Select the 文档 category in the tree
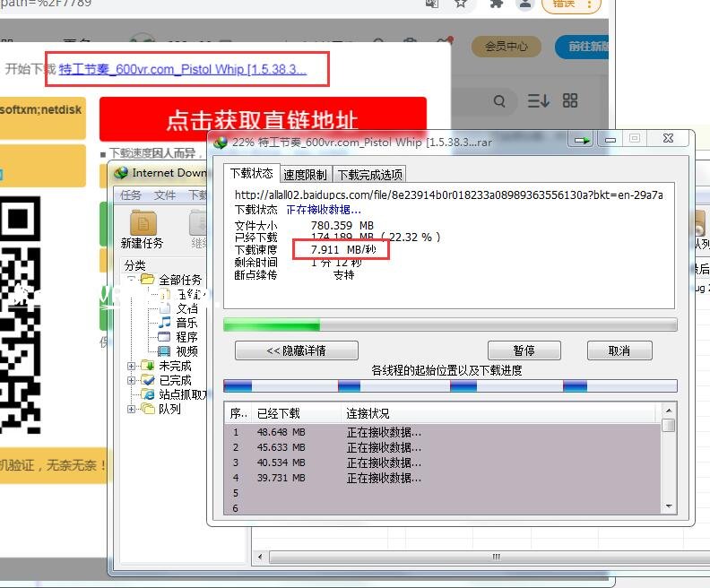 [186, 308]
